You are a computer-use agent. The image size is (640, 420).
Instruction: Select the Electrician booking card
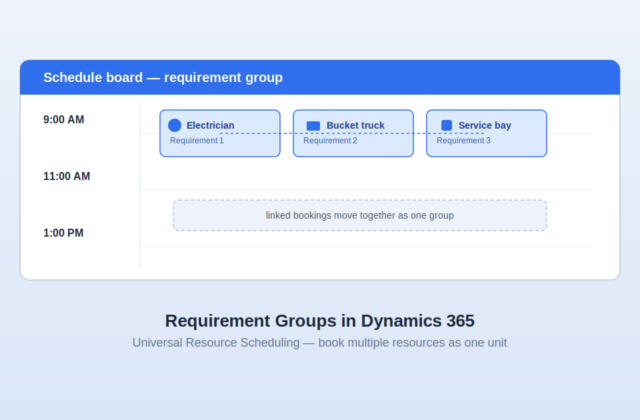point(220,133)
